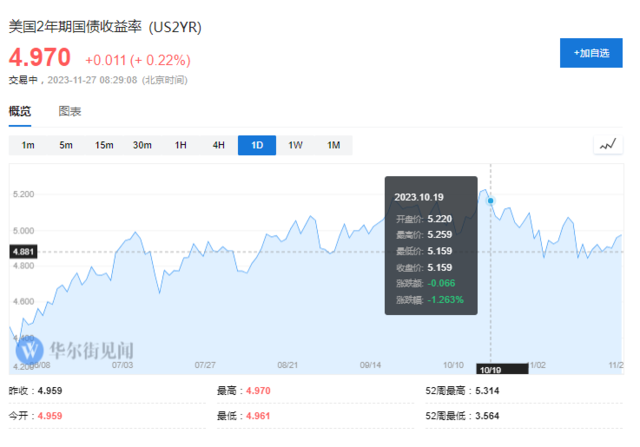
Task: Click the 52周最高 value 5.314
Action: [487, 391]
